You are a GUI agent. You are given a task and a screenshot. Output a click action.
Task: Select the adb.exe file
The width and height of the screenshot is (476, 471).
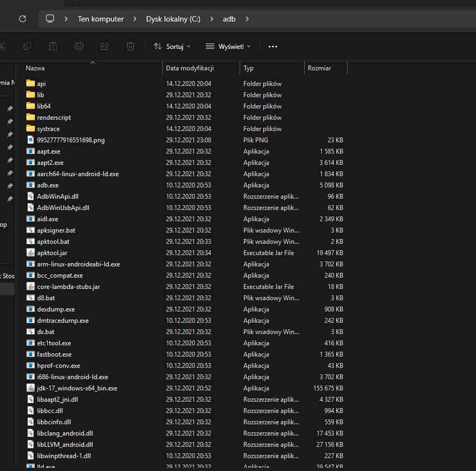tap(48, 185)
